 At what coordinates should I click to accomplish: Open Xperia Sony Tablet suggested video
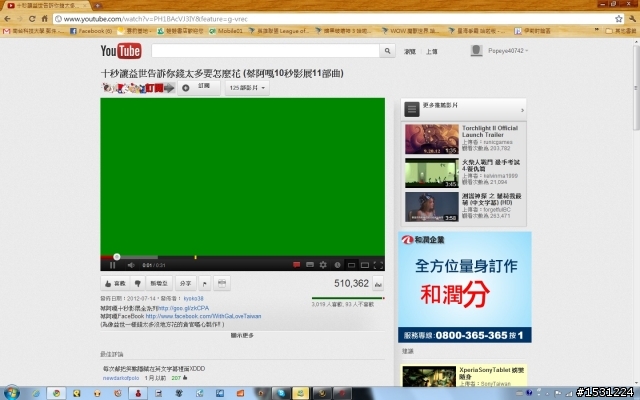coord(464,376)
